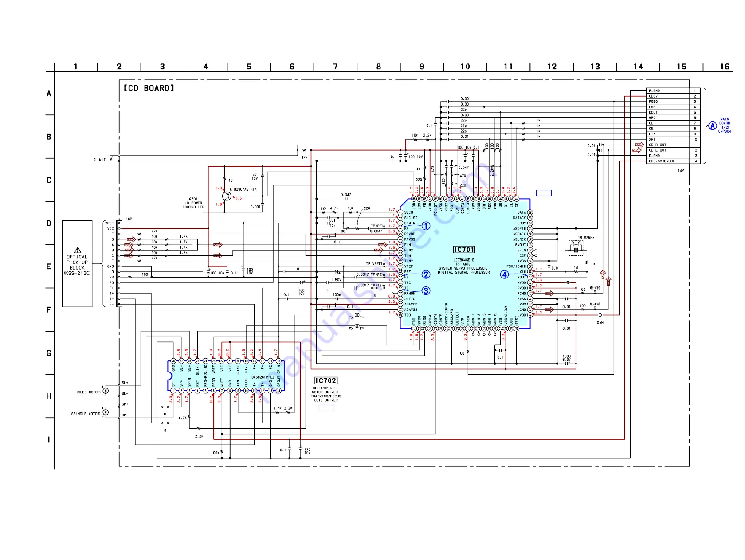Click the CD-R-OUT connector pin row

click(x=674, y=145)
